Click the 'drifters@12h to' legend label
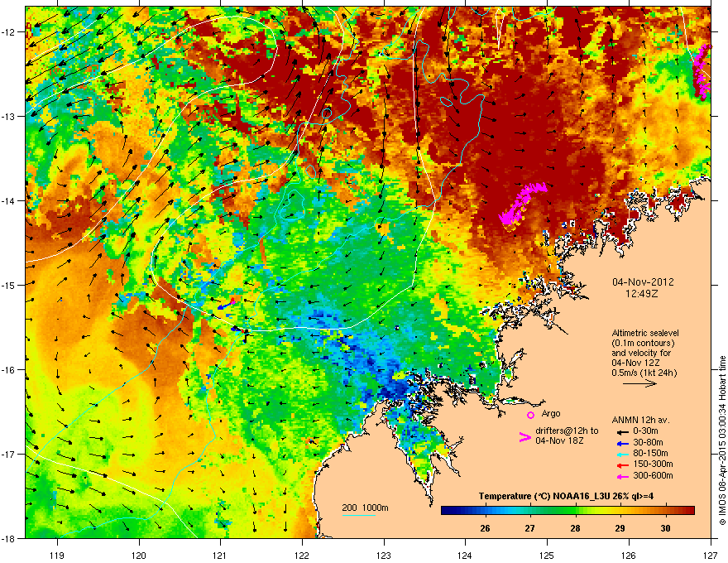Screen dimensions: 728x563 pos(567,431)
